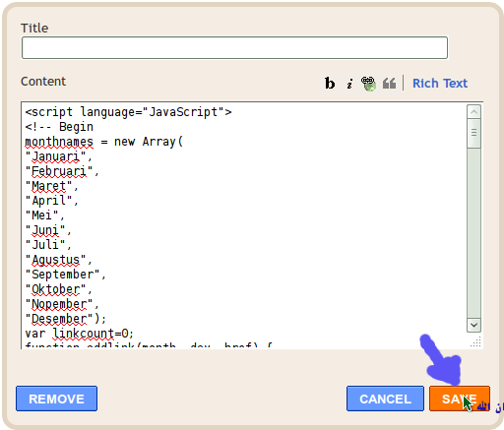Click the REMOVE button
Viewport: 504px width, 430px height.
pos(56,399)
